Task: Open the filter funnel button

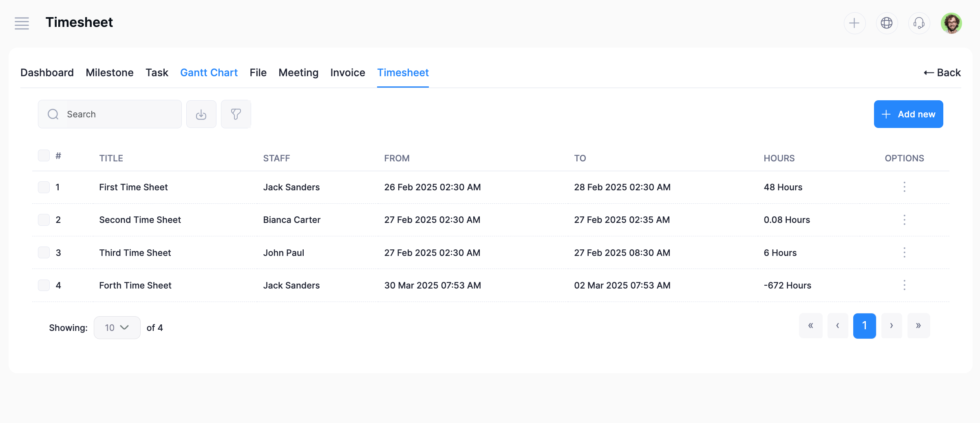Action: tap(236, 115)
